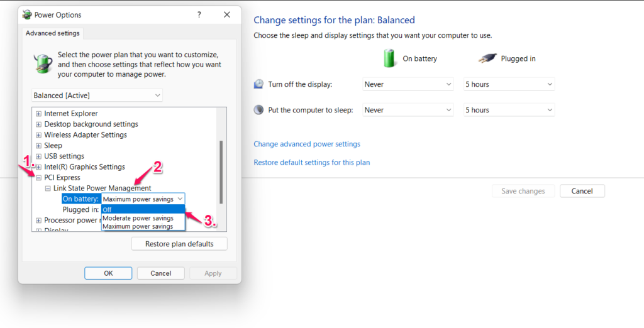
Task: Click the green battery power plan icon
Action: [x=43, y=63]
